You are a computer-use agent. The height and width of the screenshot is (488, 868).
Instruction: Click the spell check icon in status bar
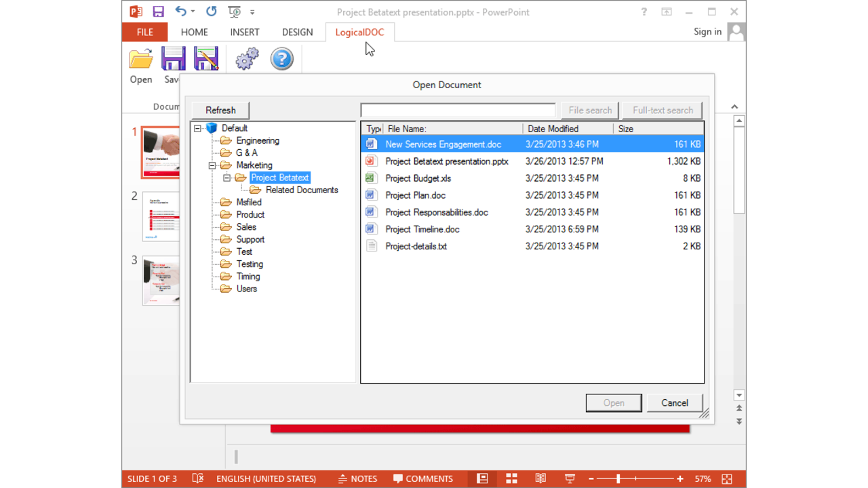[197, 479]
